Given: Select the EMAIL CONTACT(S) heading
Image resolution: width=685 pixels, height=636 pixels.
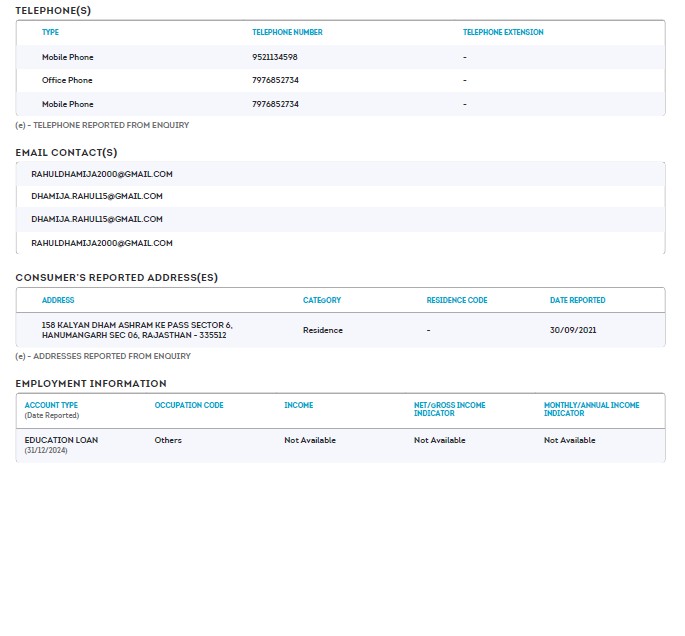Looking at the screenshot, I should coord(66,152).
